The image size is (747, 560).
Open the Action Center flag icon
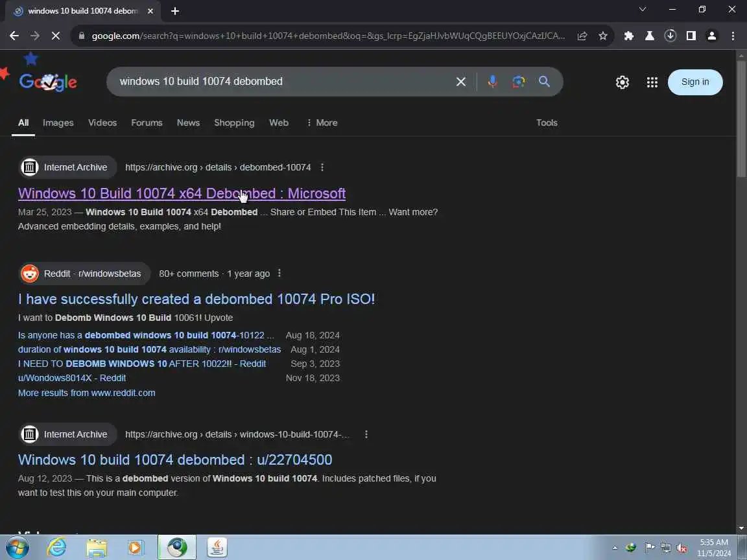[649, 548]
